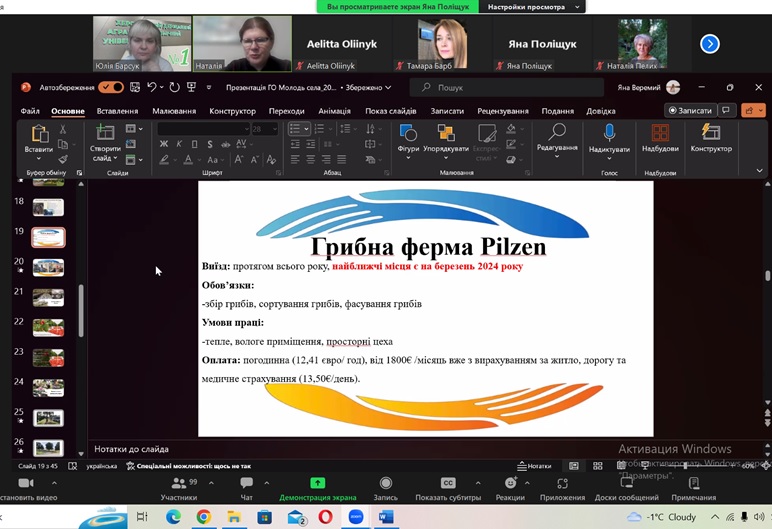Open Word from taskbar
Screen dimensions: 772x529
[386, 517]
